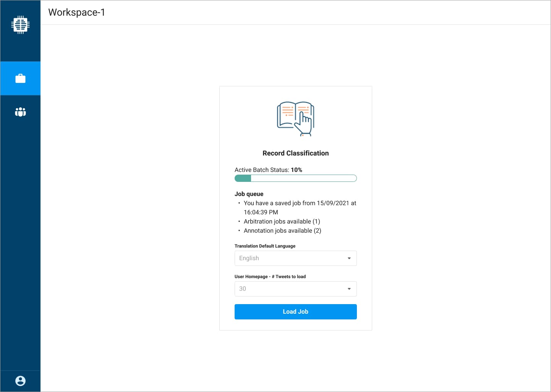Viewport: 551px width, 392px height.
Task: Click the Job queue label
Action: click(249, 194)
